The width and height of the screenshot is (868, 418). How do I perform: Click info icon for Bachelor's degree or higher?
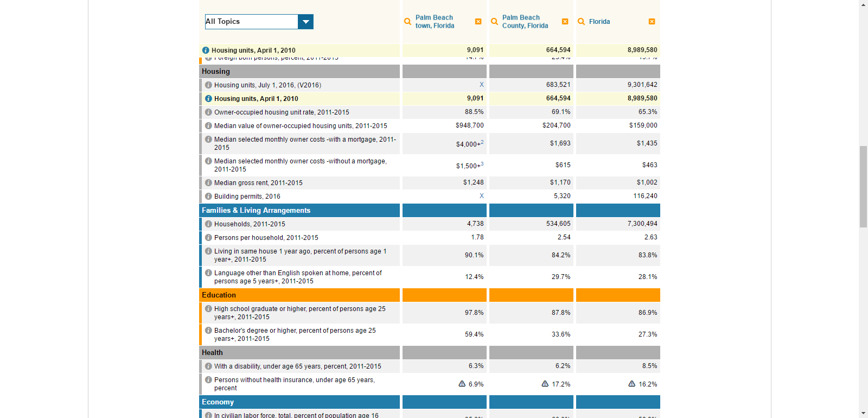tap(208, 330)
